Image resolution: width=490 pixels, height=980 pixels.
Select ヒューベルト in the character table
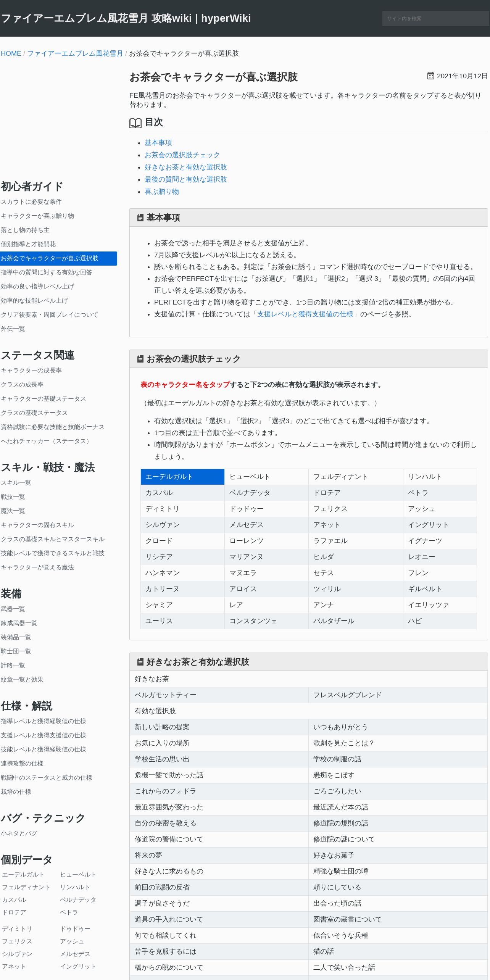tap(266, 477)
